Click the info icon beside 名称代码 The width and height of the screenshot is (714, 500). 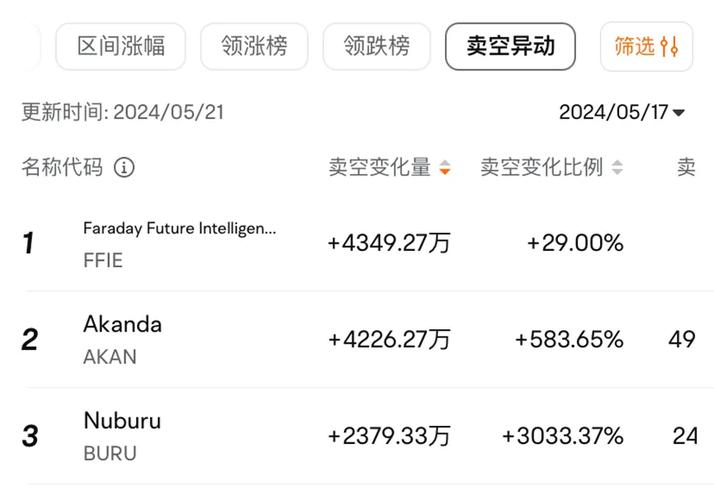coord(124,168)
